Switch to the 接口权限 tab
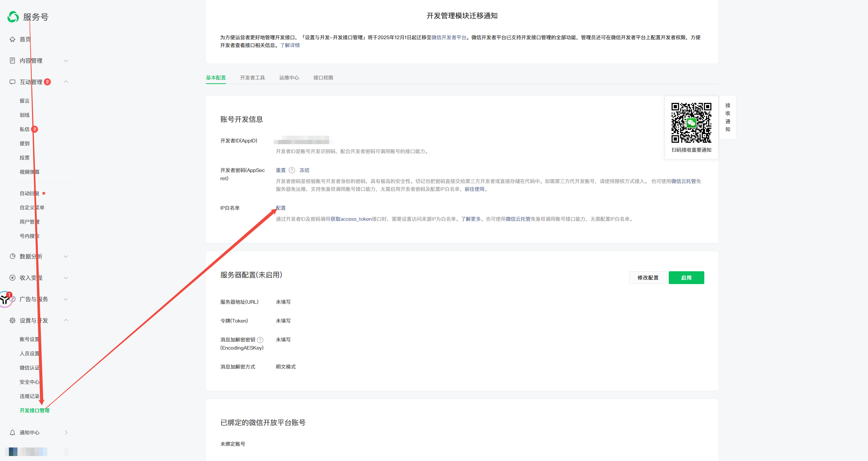The width and height of the screenshot is (868, 461). (x=323, y=78)
